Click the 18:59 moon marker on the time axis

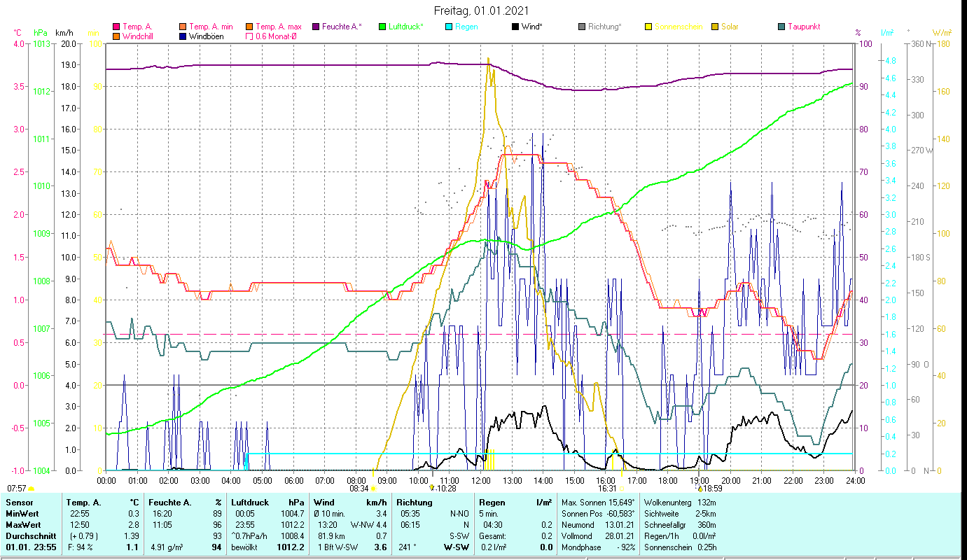pos(700,489)
